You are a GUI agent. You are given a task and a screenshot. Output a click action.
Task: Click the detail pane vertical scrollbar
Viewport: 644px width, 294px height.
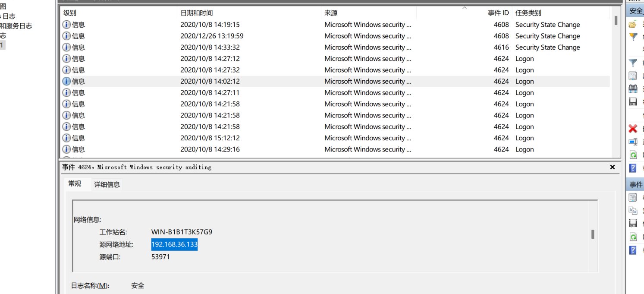point(592,233)
